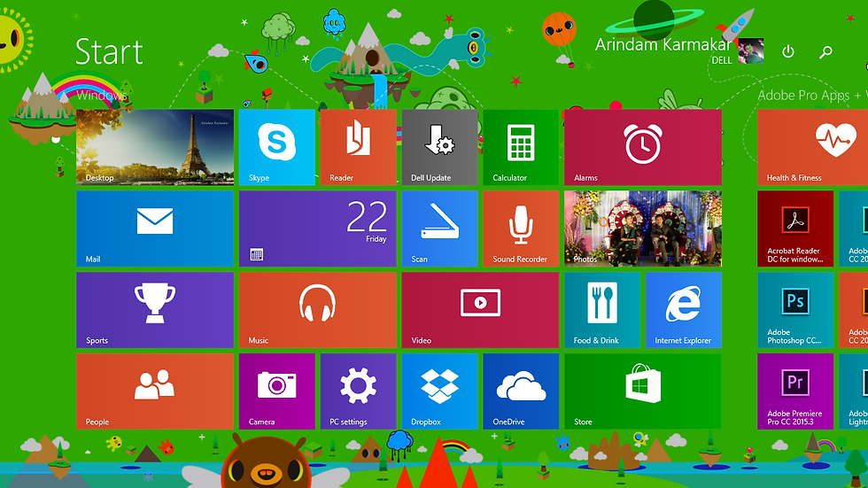Open the Sports tile
868x488 pixels.
pyautogui.click(x=155, y=310)
